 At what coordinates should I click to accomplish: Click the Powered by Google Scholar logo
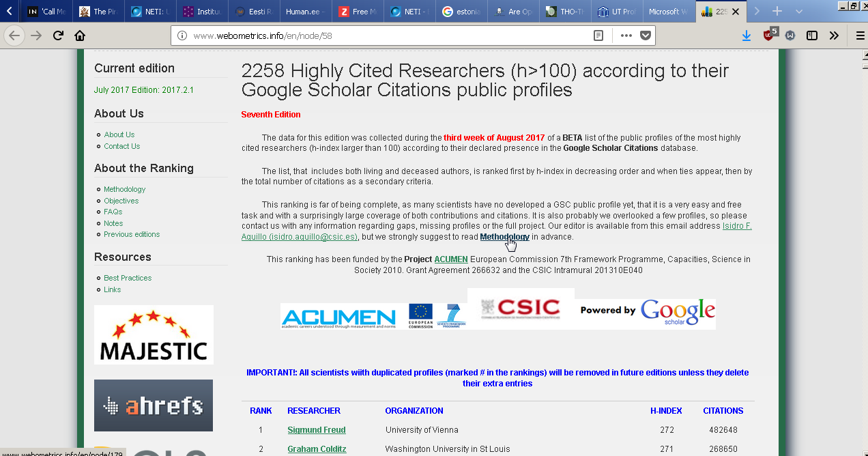point(647,312)
